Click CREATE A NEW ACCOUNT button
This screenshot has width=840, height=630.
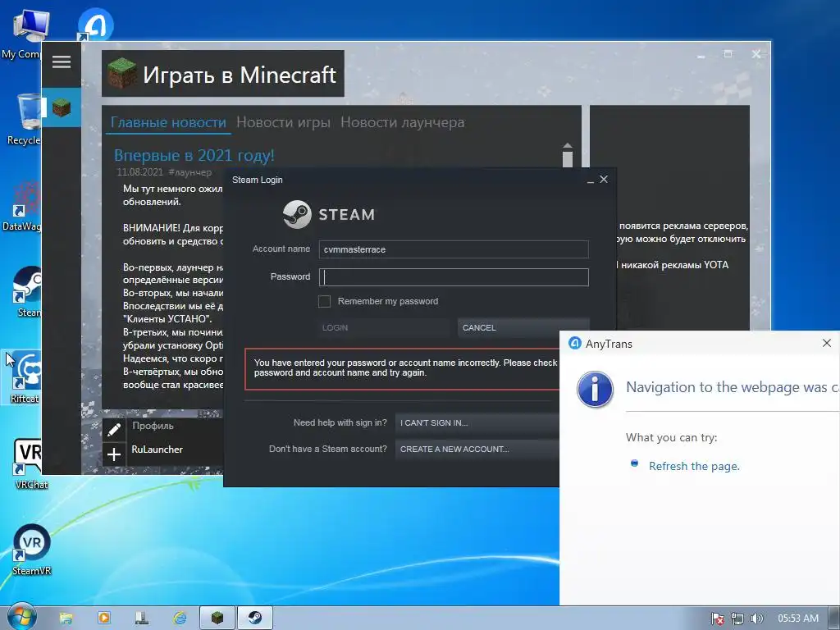[x=477, y=449]
